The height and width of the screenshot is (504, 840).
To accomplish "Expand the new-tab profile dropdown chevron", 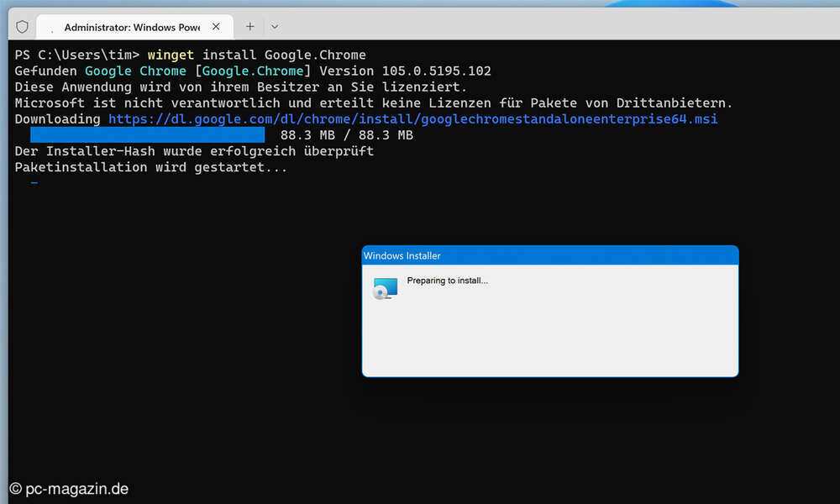I will [275, 27].
